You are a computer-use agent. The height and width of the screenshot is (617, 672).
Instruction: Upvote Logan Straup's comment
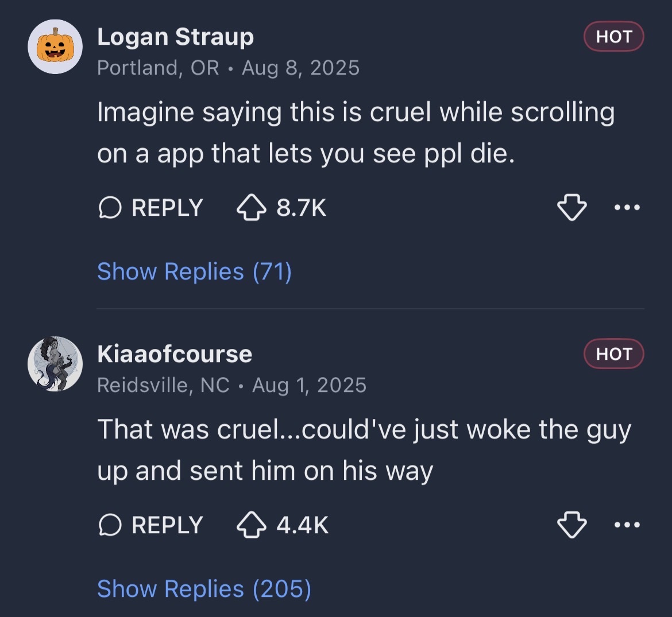(252, 207)
